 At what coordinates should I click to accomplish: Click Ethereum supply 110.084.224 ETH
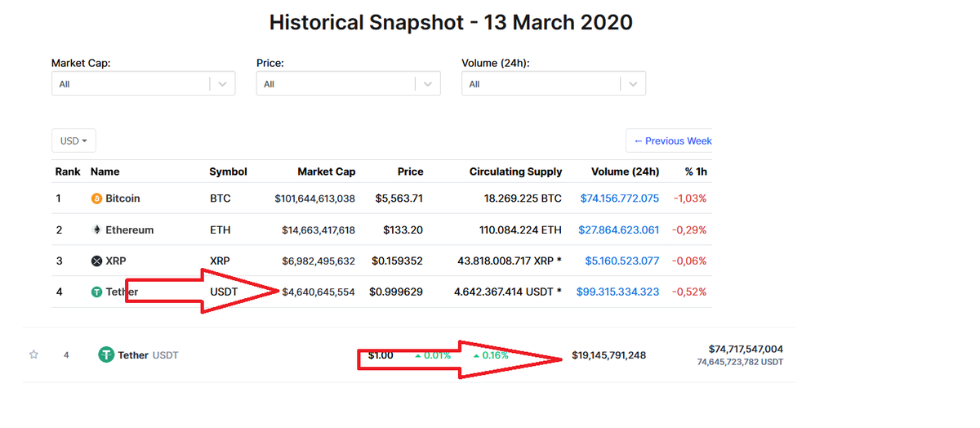point(520,230)
